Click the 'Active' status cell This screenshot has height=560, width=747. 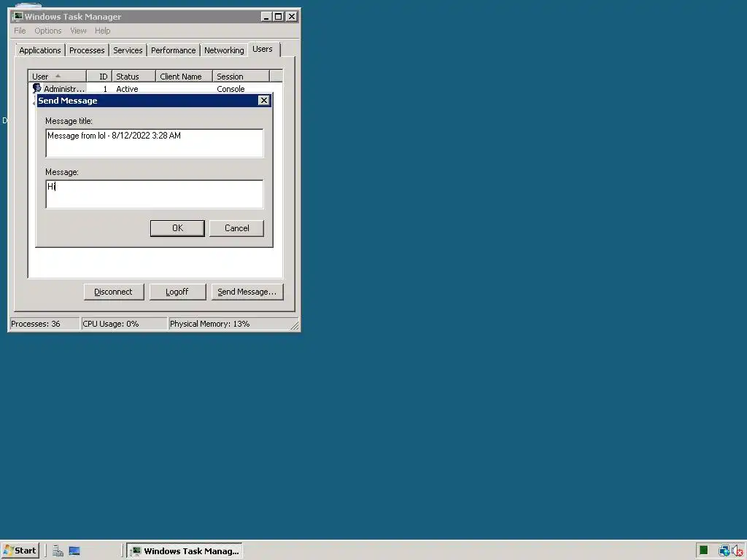point(127,88)
